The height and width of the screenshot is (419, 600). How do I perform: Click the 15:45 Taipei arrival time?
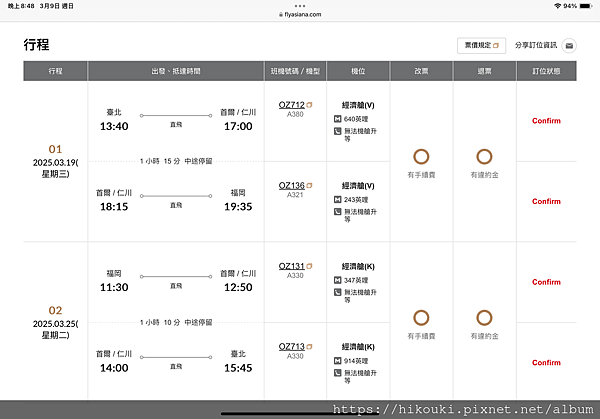point(238,368)
